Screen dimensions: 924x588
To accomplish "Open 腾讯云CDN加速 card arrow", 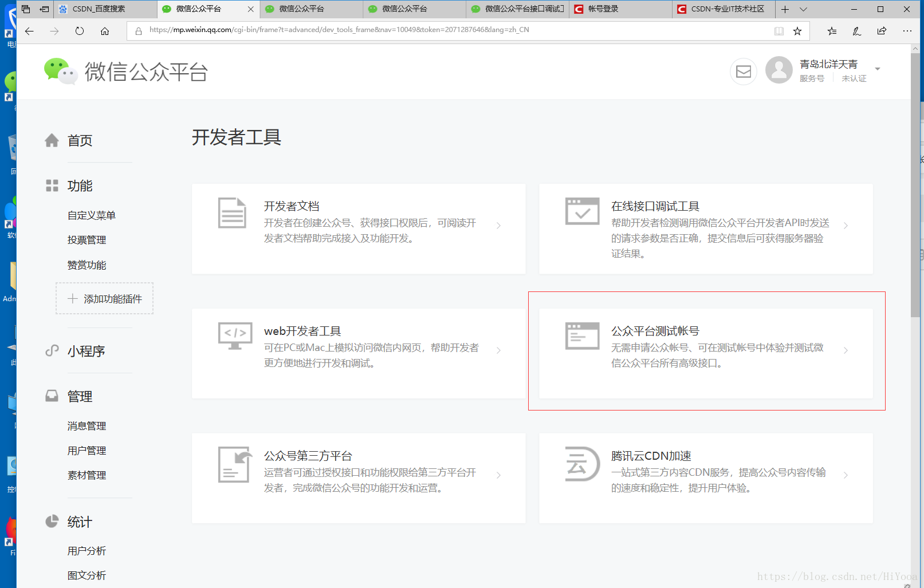I will [846, 475].
